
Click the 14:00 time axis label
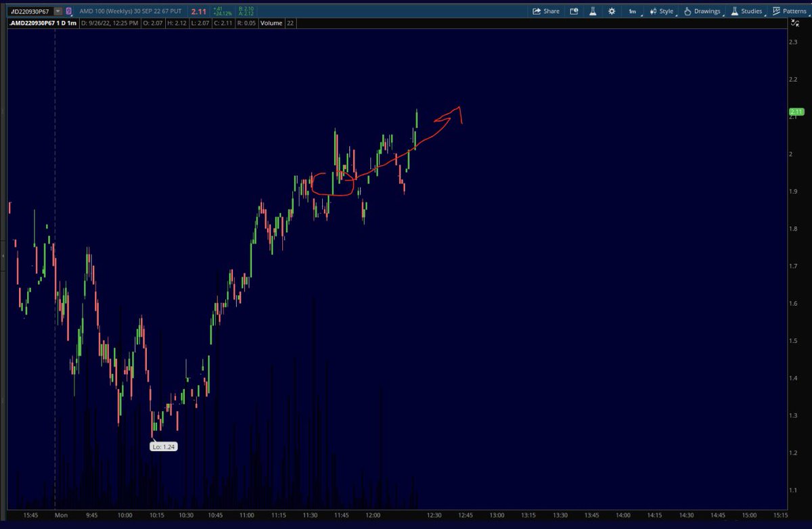(x=622, y=515)
